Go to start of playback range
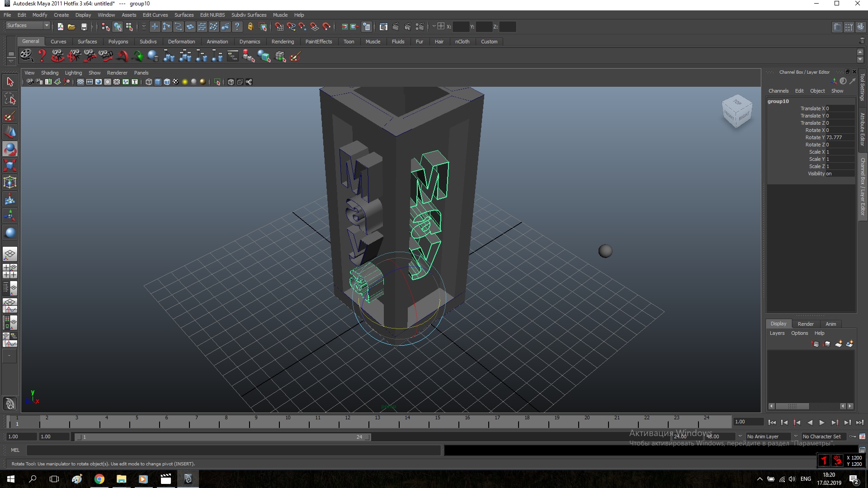 [772, 422]
